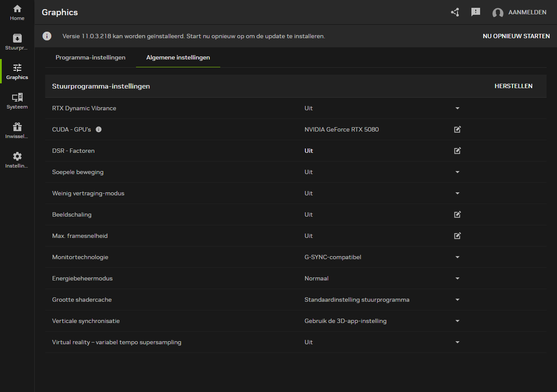This screenshot has height=392, width=557.
Task: Edit the Max. framesnelheid setting
Action: [x=457, y=236]
